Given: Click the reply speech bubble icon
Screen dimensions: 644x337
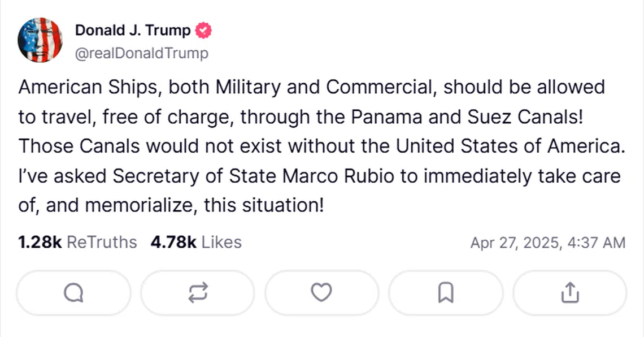Looking at the screenshot, I should click(73, 292).
